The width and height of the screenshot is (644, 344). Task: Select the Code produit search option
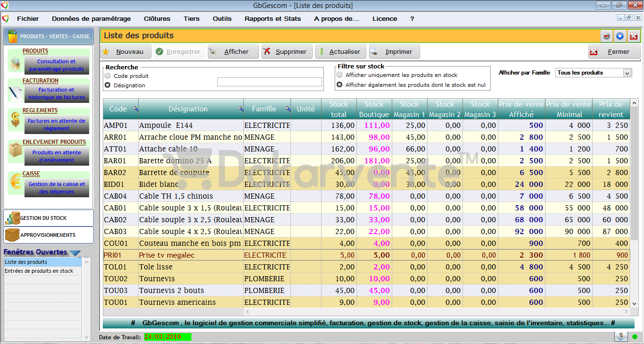[108, 76]
